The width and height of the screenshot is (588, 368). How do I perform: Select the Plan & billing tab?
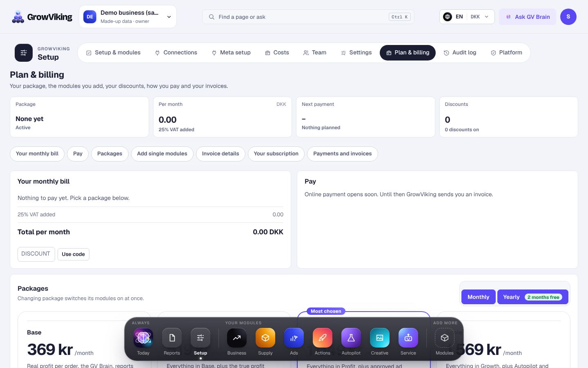(x=408, y=53)
